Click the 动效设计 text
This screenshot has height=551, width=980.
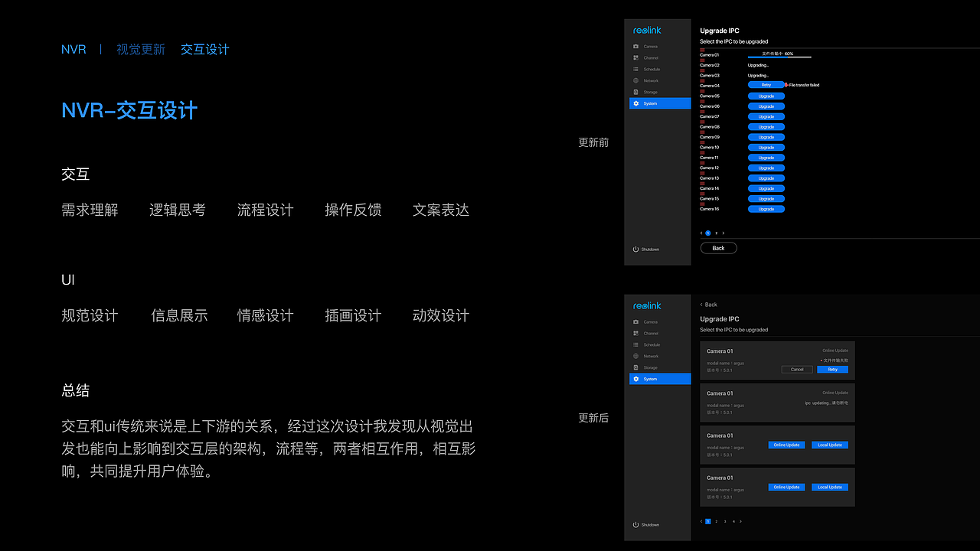click(x=441, y=315)
